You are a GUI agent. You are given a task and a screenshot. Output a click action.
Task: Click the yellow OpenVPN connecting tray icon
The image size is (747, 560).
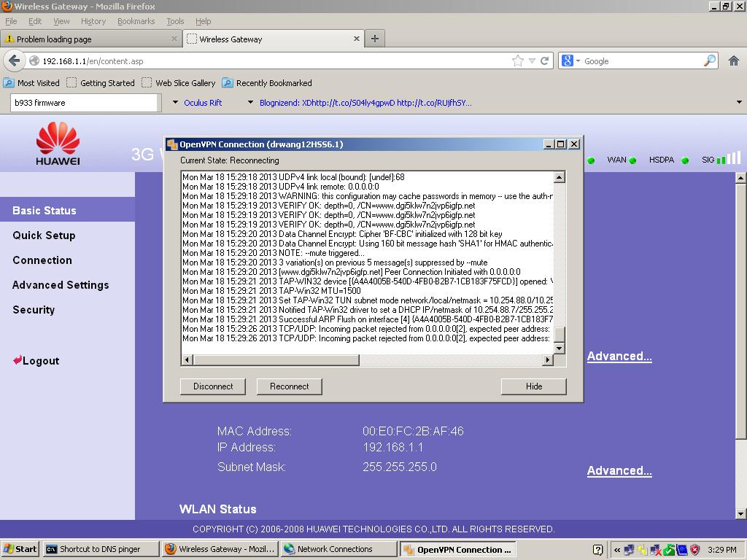[x=642, y=550]
